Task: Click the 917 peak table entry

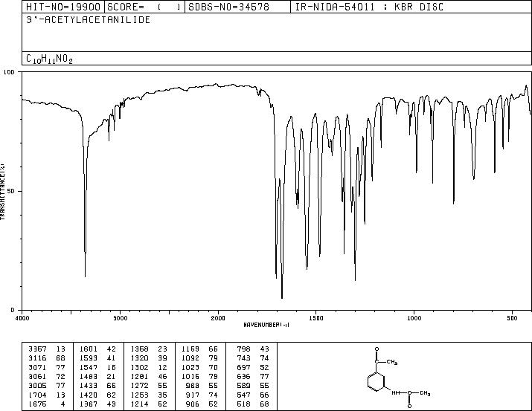Action: click(x=202, y=395)
